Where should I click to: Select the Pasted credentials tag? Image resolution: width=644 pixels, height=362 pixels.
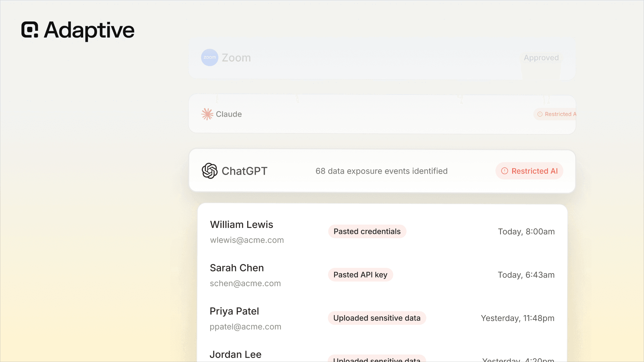pyautogui.click(x=367, y=232)
